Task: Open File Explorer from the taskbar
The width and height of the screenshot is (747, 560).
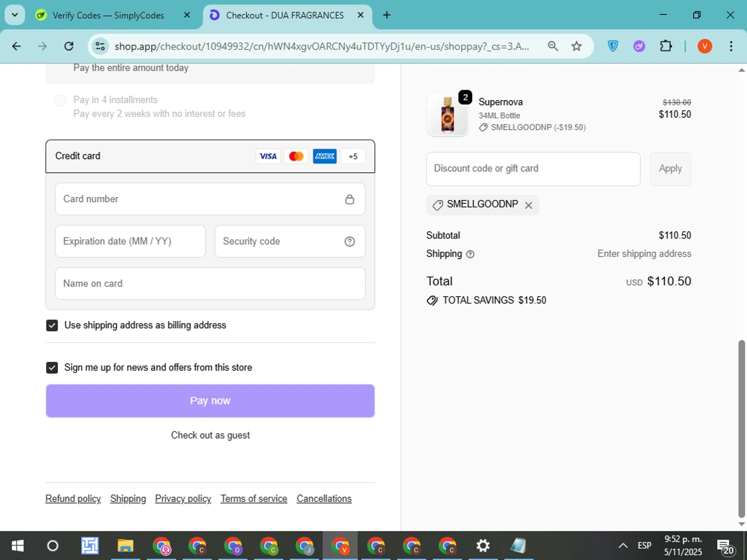Action: click(125, 546)
